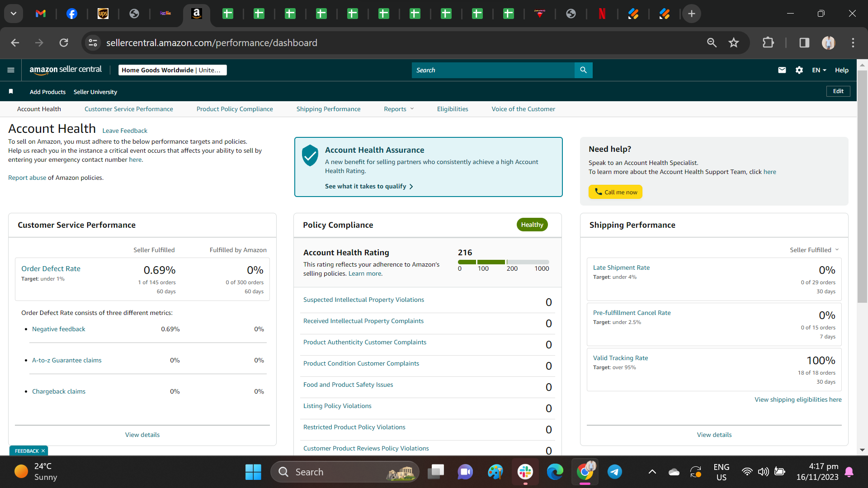
Task: Open the Account Health tab
Action: tap(39, 109)
